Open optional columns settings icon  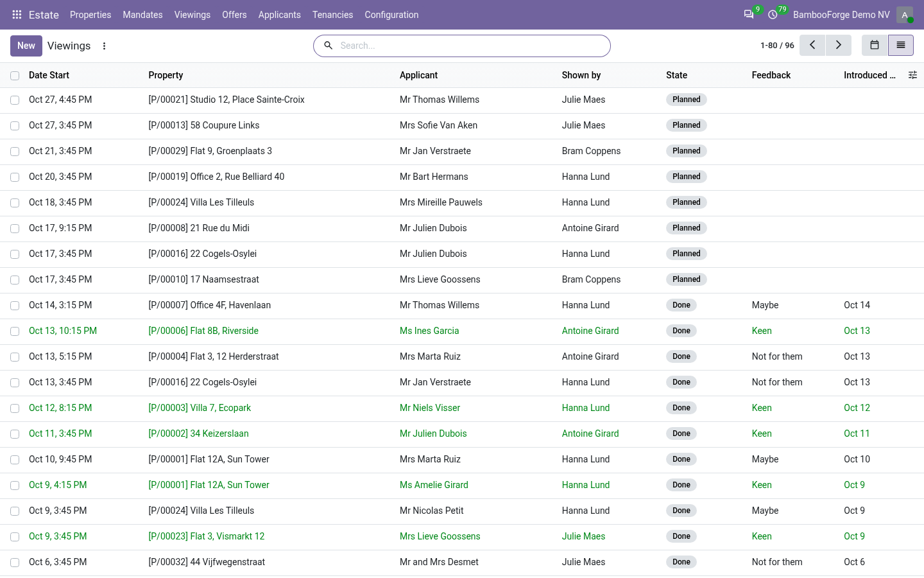tap(913, 75)
